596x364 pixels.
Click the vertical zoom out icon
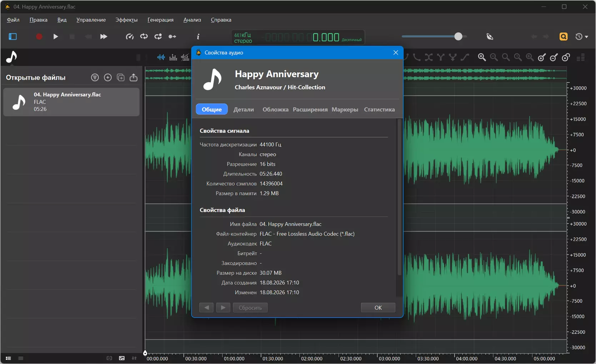pyautogui.click(x=554, y=57)
